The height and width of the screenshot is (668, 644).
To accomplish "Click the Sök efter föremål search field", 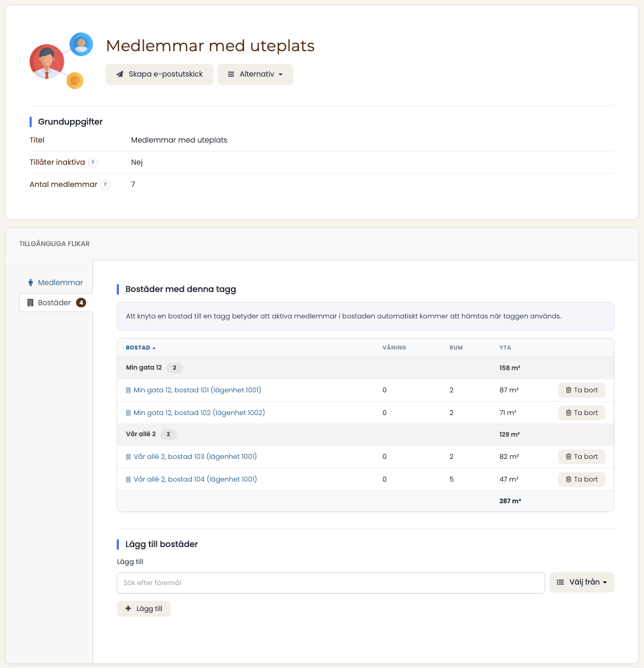I will coord(331,583).
